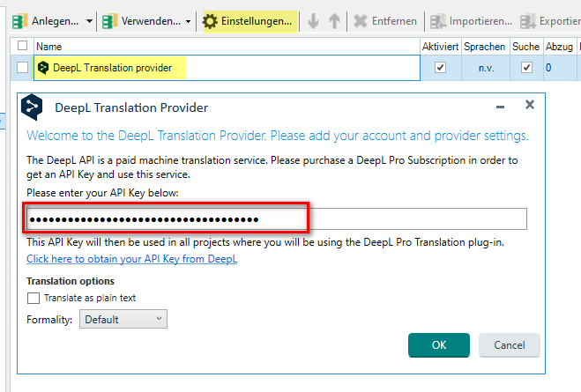Screen dimensions: 581x392
Task: Click the Verwenden toolbar button
Action: click(141, 21)
